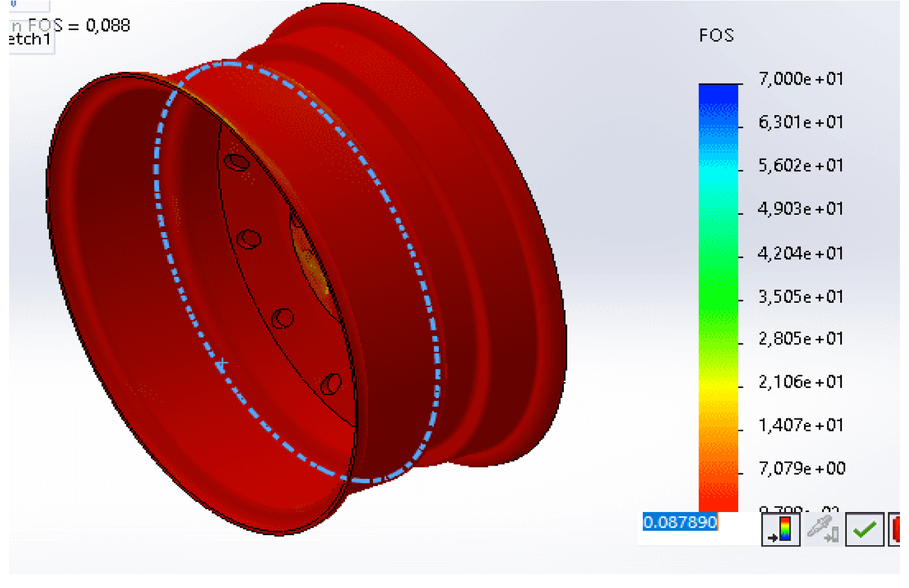Click the sketch point marker on dashed circle
Image resolution: width=909 pixels, height=588 pixels.
tap(222, 364)
